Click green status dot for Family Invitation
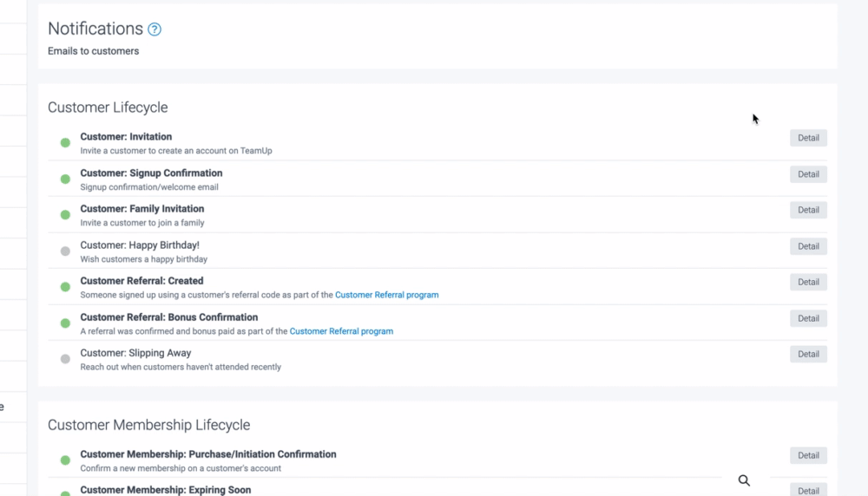868x496 pixels. point(65,215)
